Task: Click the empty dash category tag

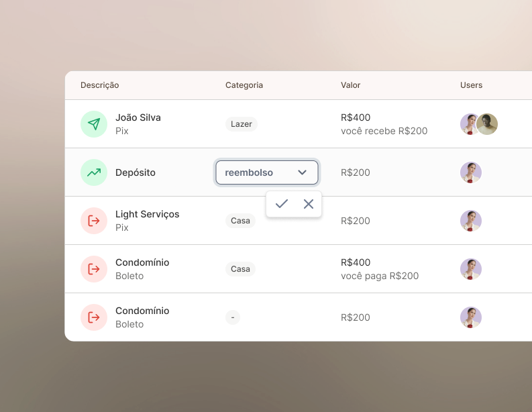Action: coord(233,317)
